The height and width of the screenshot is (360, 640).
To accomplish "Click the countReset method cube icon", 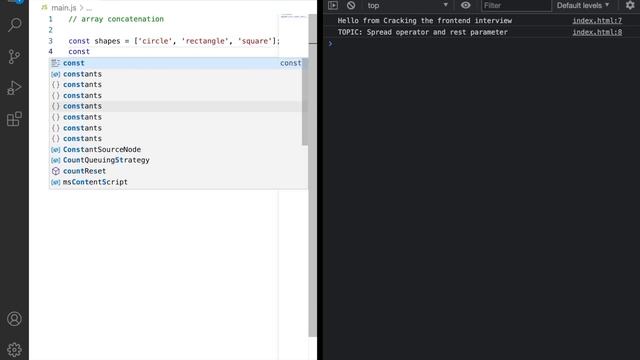I will pyautogui.click(x=56, y=171).
